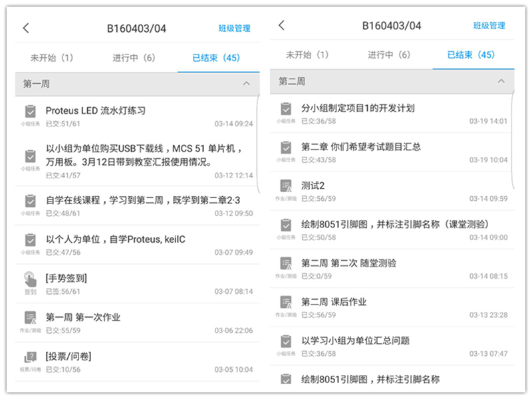Click the homework icon next to 第一周 第一次作业
The height and width of the screenshot is (399, 532).
pos(30,318)
